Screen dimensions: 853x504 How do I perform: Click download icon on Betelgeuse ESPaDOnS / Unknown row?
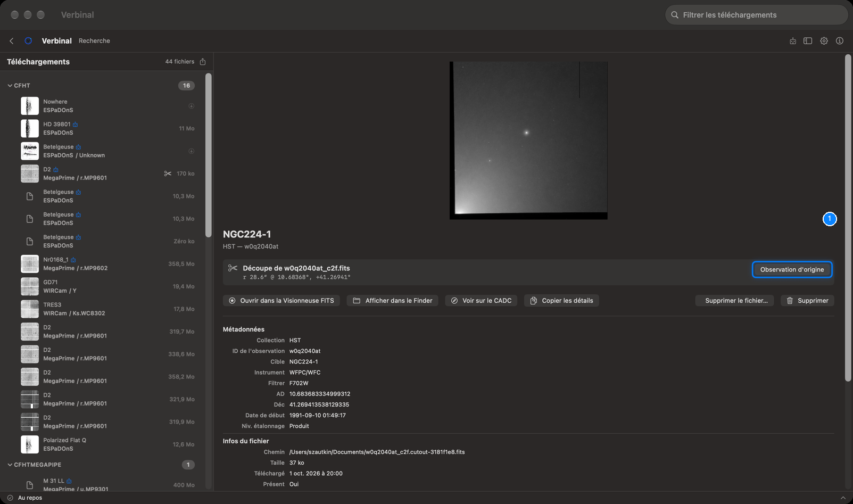click(191, 151)
